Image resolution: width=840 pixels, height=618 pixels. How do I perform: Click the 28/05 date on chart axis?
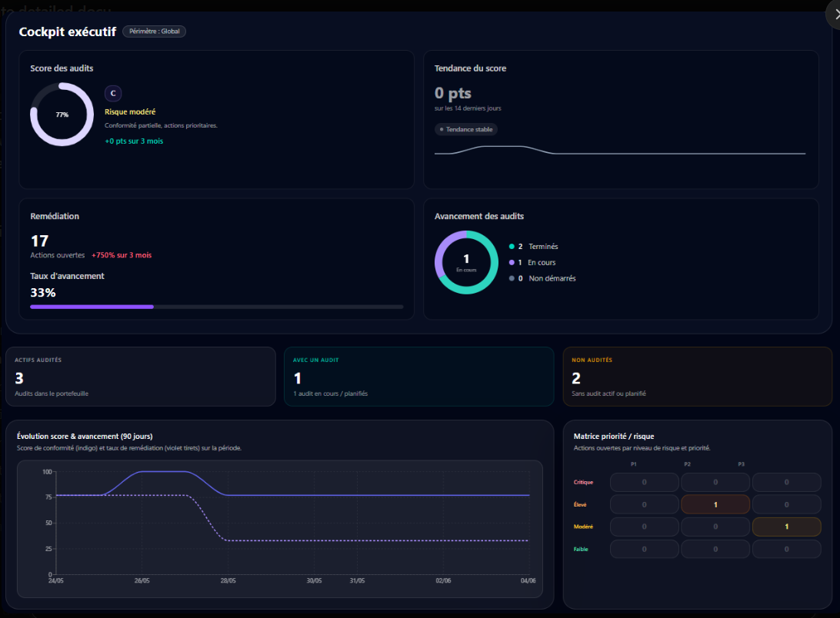pos(228,580)
